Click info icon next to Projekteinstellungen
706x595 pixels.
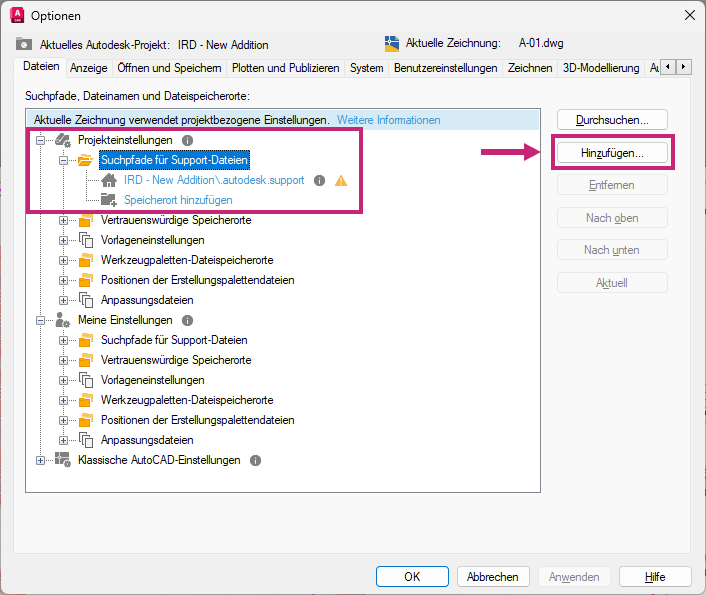pos(187,141)
